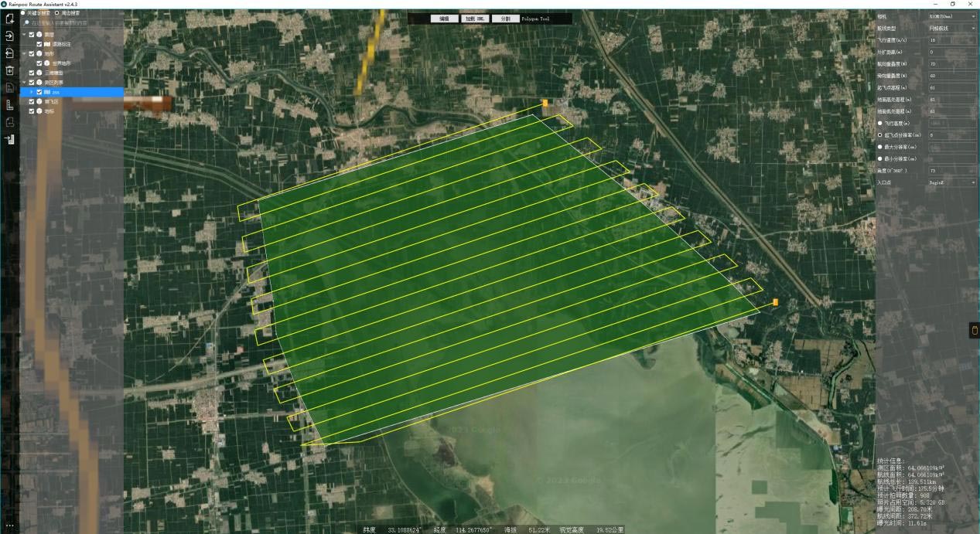Select the 周边搜索 radio option
Viewport: 980px width, 534px height.
pyautogui.click(x=56, y=13)
